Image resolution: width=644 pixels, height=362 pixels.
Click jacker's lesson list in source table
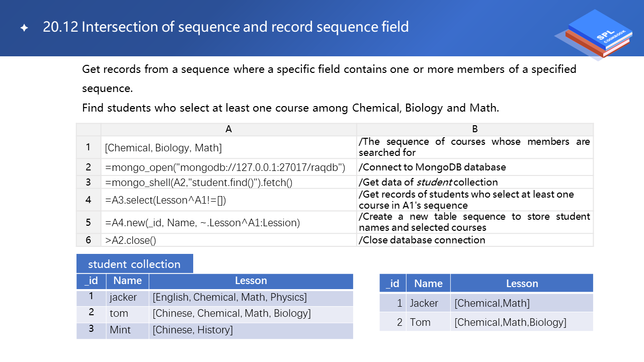point(229,297)
